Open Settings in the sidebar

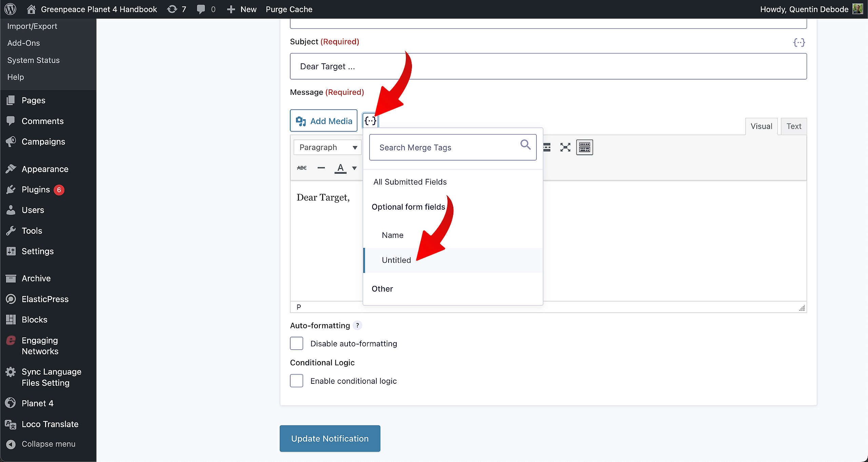37,251
